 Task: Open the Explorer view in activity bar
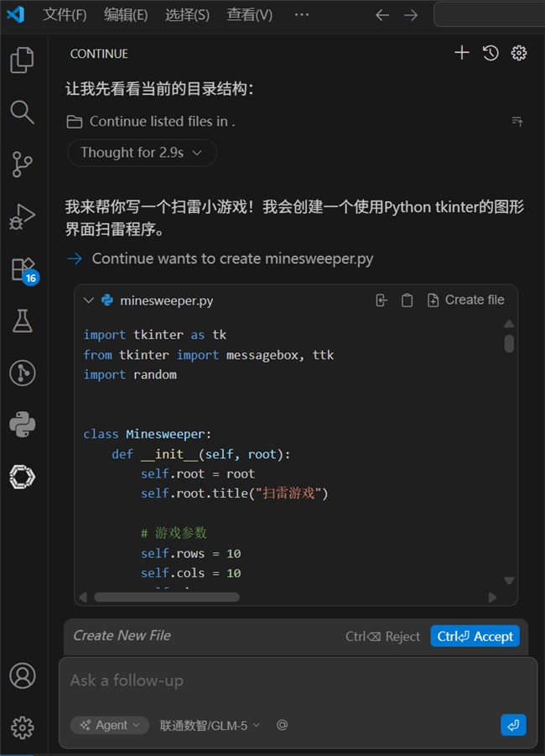point(23,60)
